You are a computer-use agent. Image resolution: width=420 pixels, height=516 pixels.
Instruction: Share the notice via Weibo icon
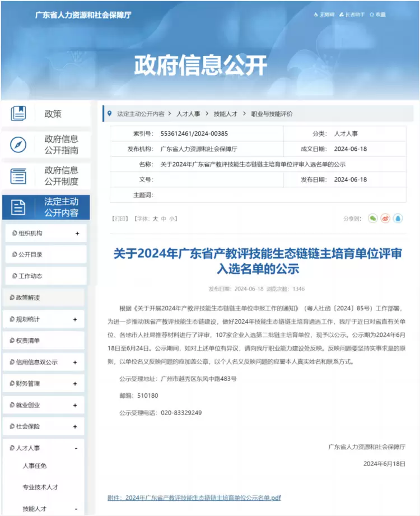coord(385,219)
